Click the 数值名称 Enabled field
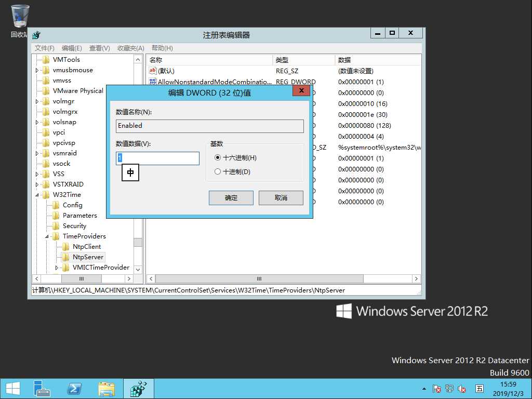The height and width of the screenshot is (399, 532). coord(210,126)
